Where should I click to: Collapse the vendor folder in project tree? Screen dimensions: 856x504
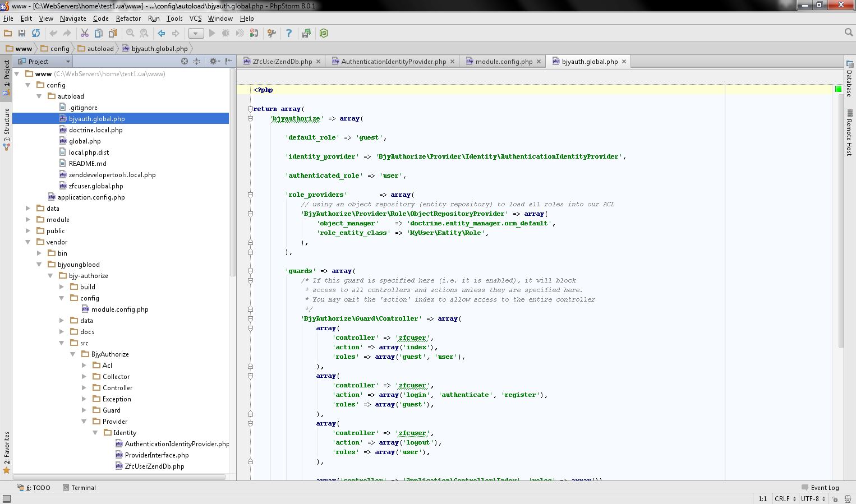click(28, 242)
